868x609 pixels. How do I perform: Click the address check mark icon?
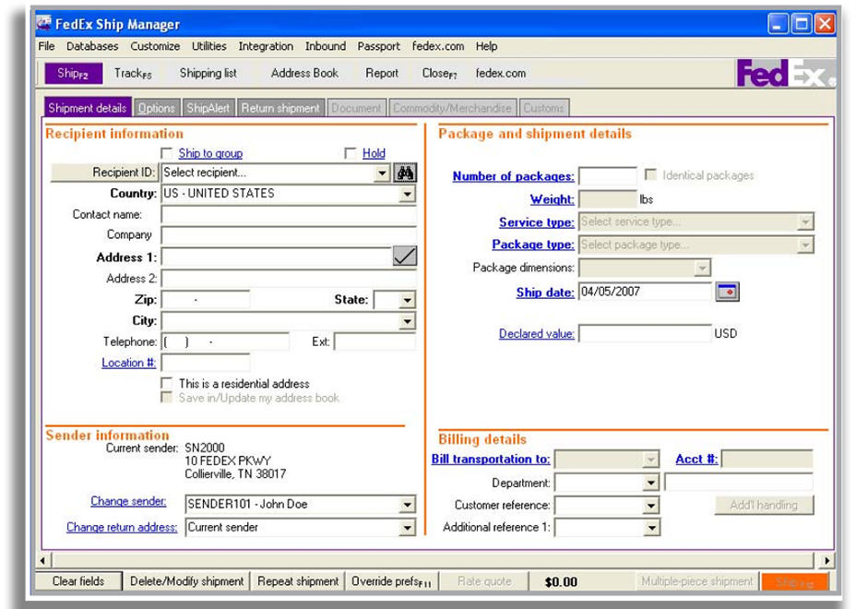(x=405, y=257)
